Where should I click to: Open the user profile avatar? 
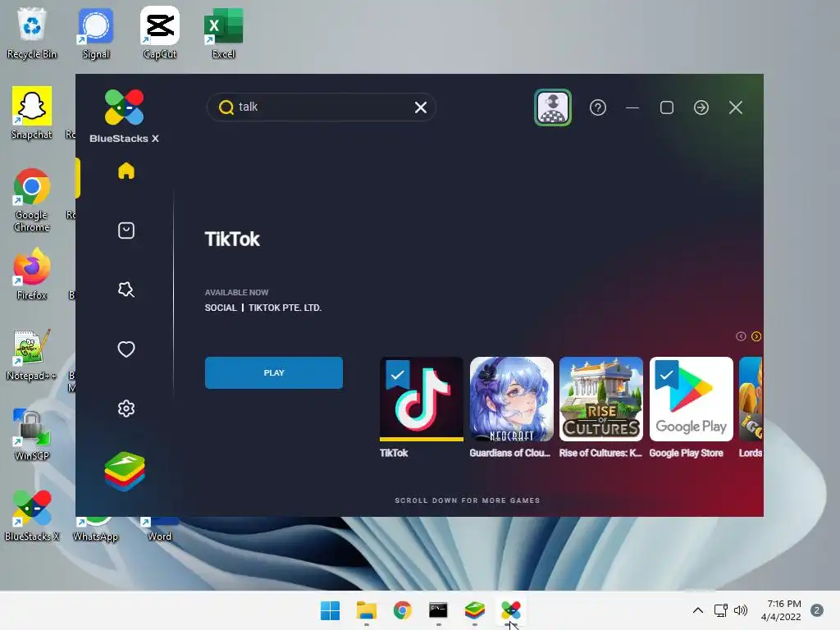coord(553,107)
